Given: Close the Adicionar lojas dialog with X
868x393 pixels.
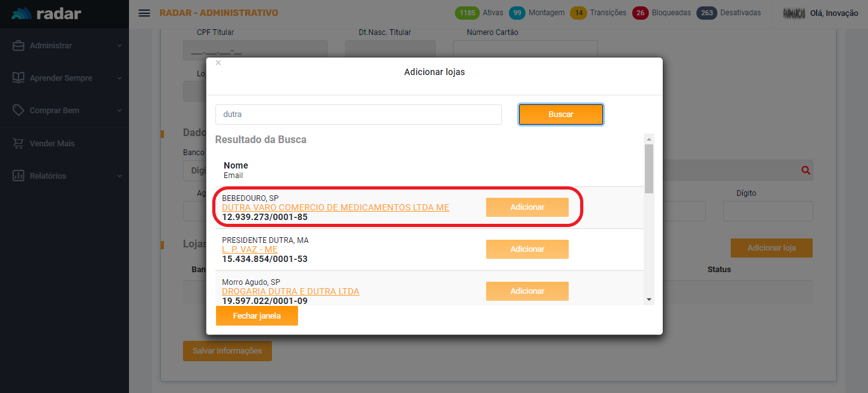Looking at the screenshot, I should [218, 63].
